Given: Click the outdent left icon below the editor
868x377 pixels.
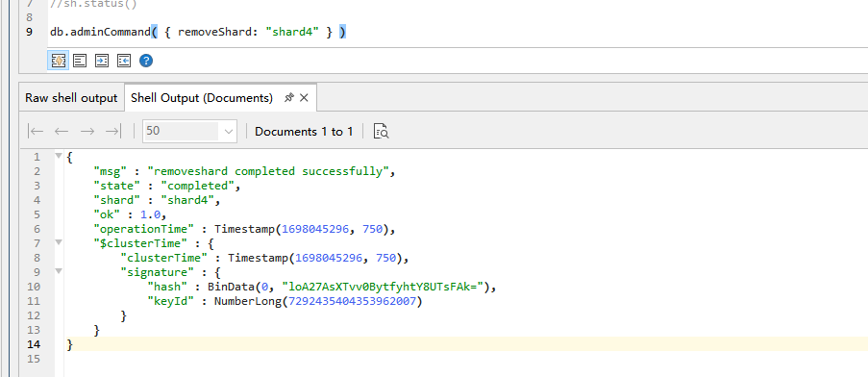Looking at the screenshot, I should tap(124, 61).
